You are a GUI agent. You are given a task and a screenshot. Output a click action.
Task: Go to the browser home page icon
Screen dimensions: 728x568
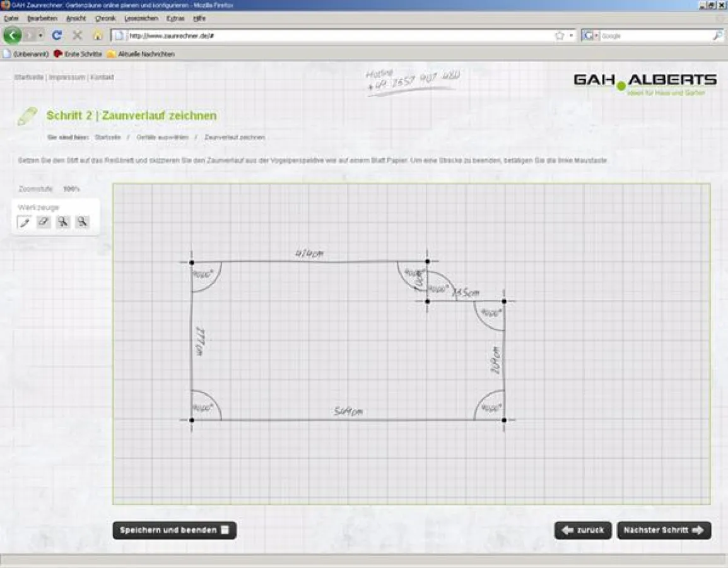click(97, 35)
